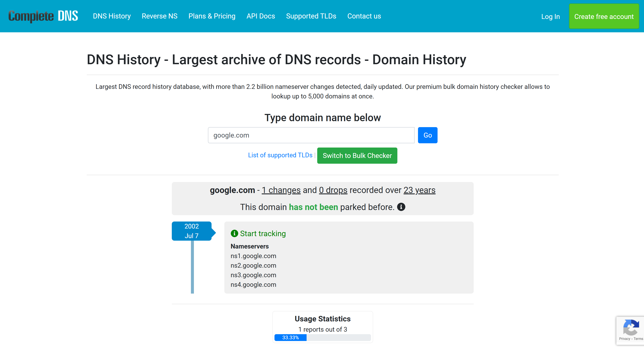Open DNS History menu item
644x348 pixels.
(112, 16)
